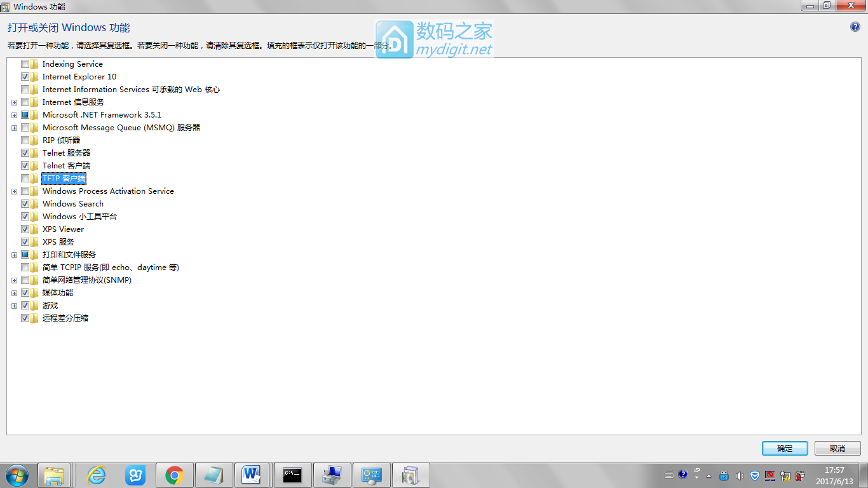
Task: Switch to the notepad window on taskbar
Action: click(x=214, y=475)
